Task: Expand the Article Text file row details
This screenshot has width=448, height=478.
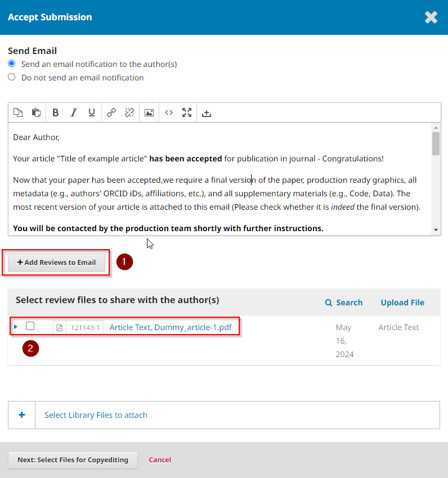Action: 16,326
